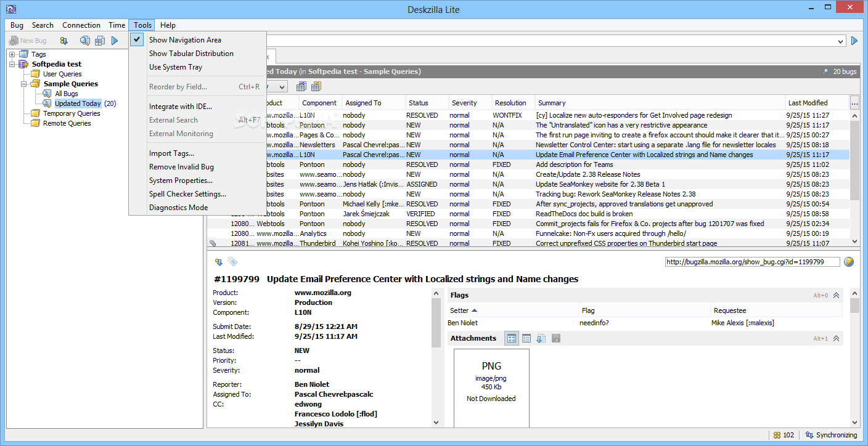Viewport: 868px width, 446px height.
Task: Sort table by Status column header
Action: (427, 103)
